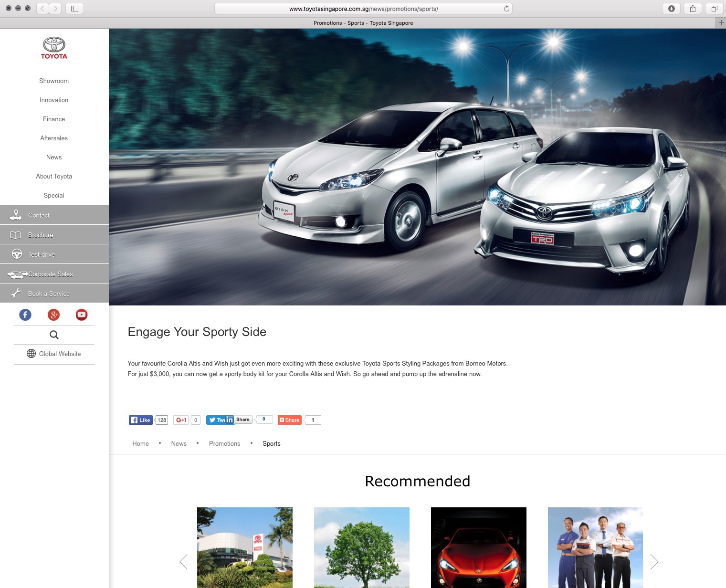
Task: Follow the Global Website link
Action: coord(60,354)
